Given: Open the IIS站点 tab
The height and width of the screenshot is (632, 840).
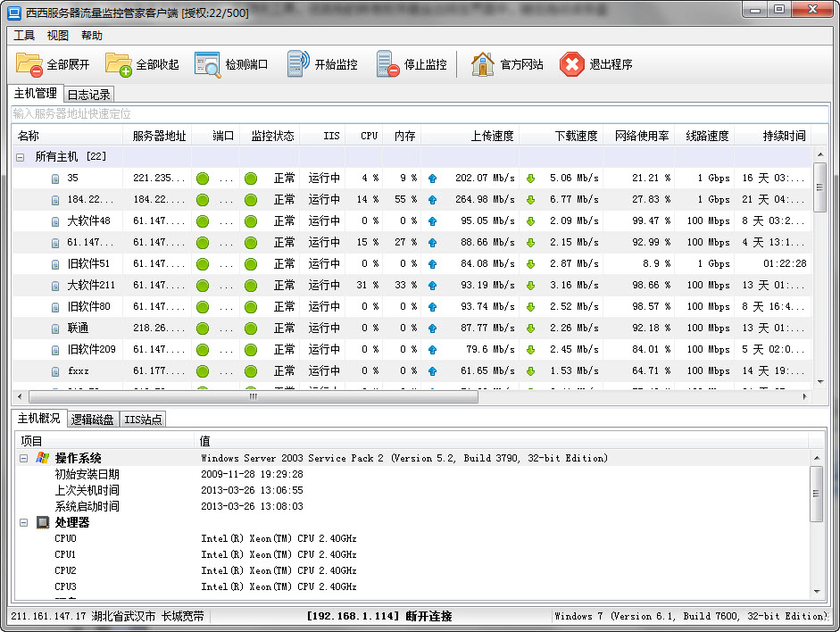Looking at the screenshot, I should [x=143, y=419].
